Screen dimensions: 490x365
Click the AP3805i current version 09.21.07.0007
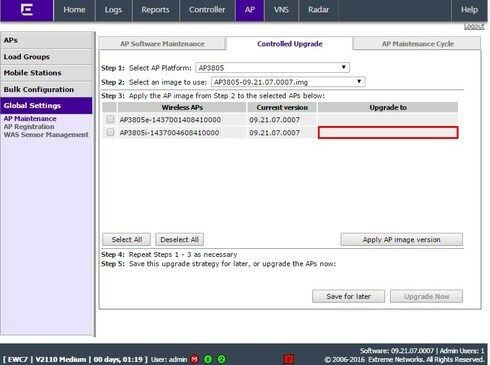(274, 133)
